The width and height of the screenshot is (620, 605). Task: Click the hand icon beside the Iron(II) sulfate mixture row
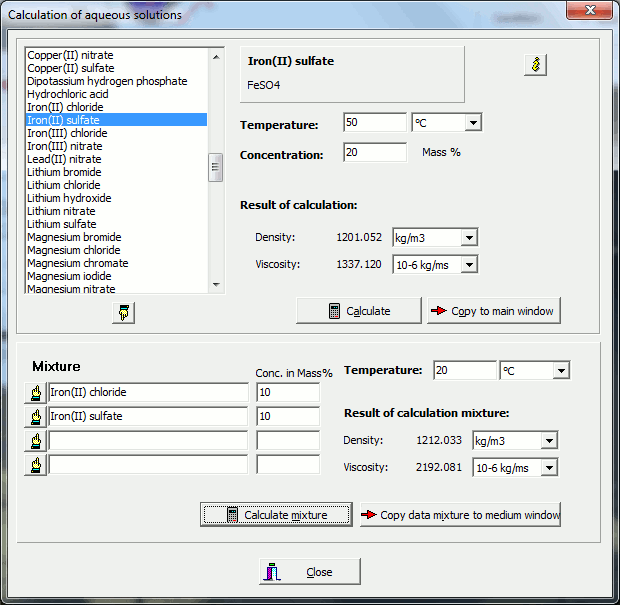(x=35, y=416)
